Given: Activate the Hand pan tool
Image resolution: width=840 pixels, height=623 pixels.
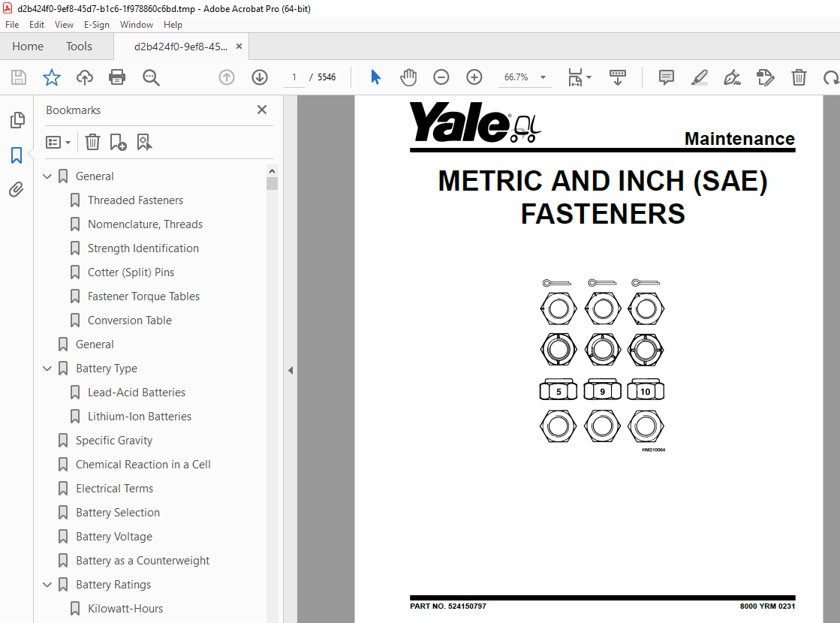Looking at the screenshot, I should pos(408,77).
